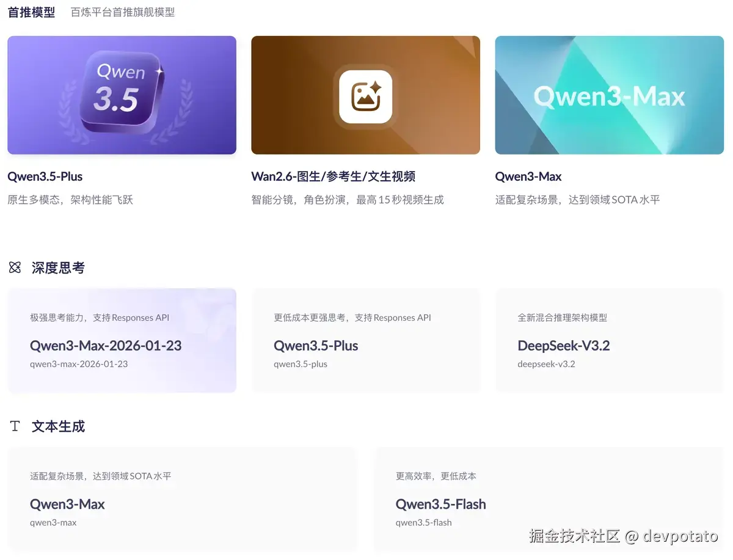Screen dimensions: 733x560
Task: Open the Qwen3-Max title under the teal banner
Action: click(x=528, y=176)
